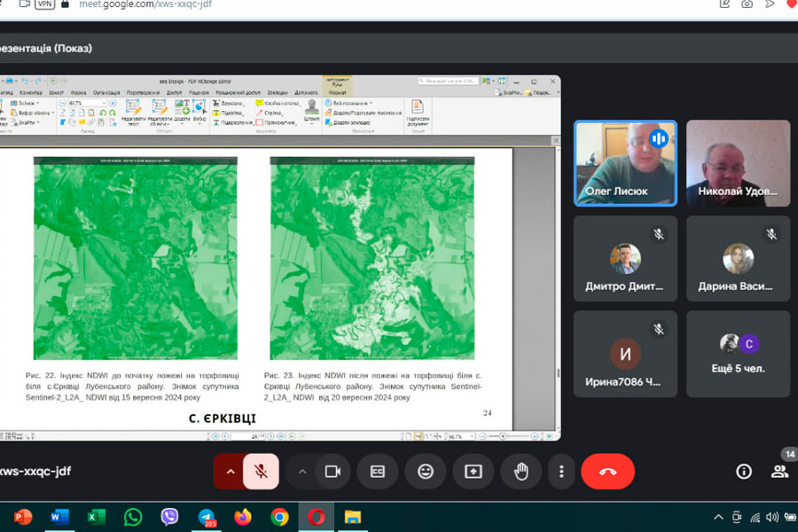This screenshot has height=532, width=798.
Task: Open Telegram from the taskbar
Action: (x=206, y=517)
